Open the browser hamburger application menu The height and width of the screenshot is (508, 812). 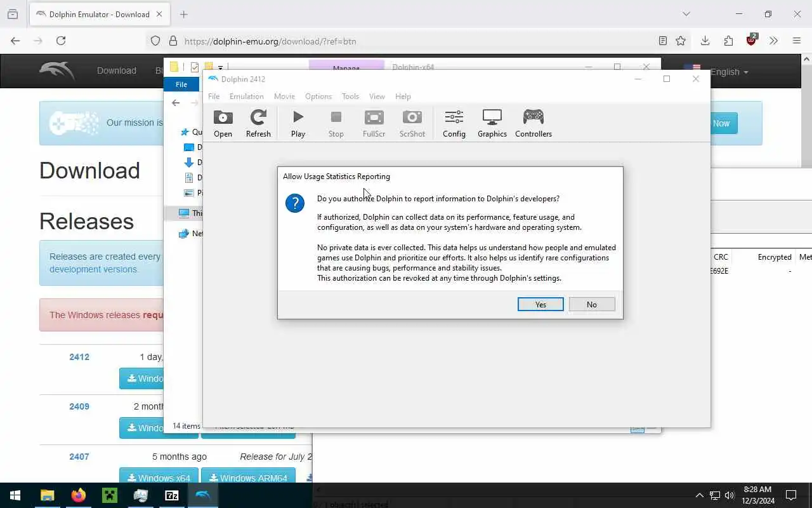click(797, 41)
